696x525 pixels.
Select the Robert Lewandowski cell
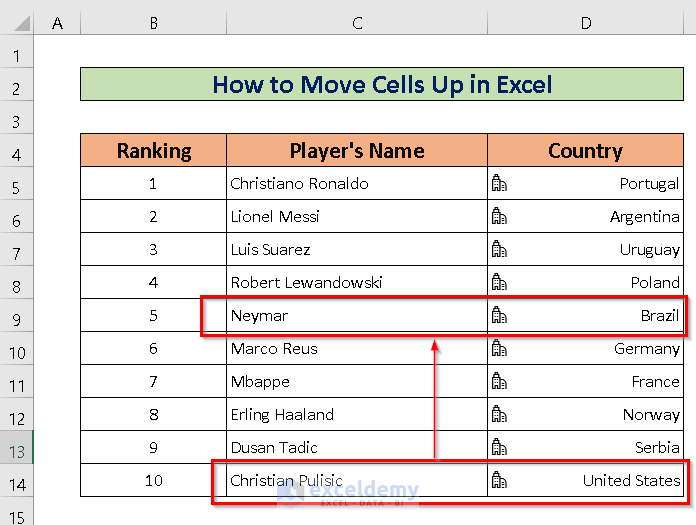pos(357,282)
